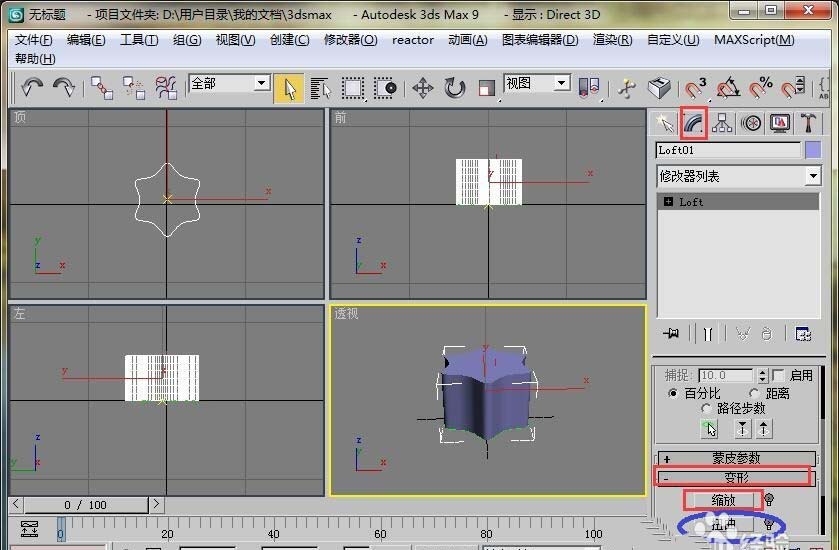
Task: Enable the 启用 snap checkbox
Action: 779,375
